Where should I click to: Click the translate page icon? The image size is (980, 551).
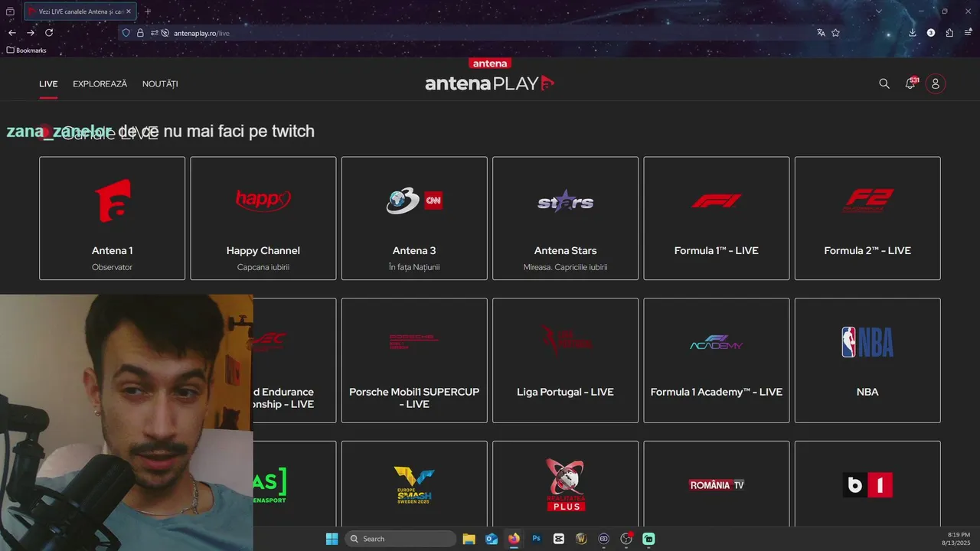821,33
